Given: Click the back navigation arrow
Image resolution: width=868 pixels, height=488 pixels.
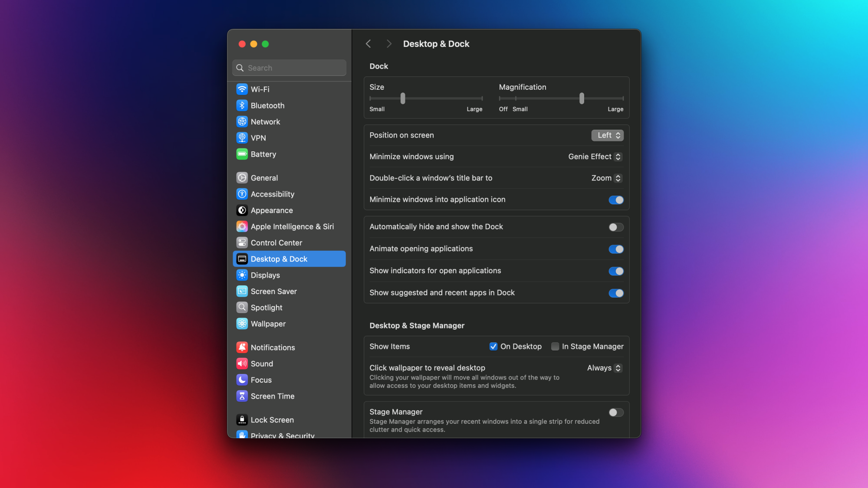Looking at the screenshot, I should tap(368, 44).
